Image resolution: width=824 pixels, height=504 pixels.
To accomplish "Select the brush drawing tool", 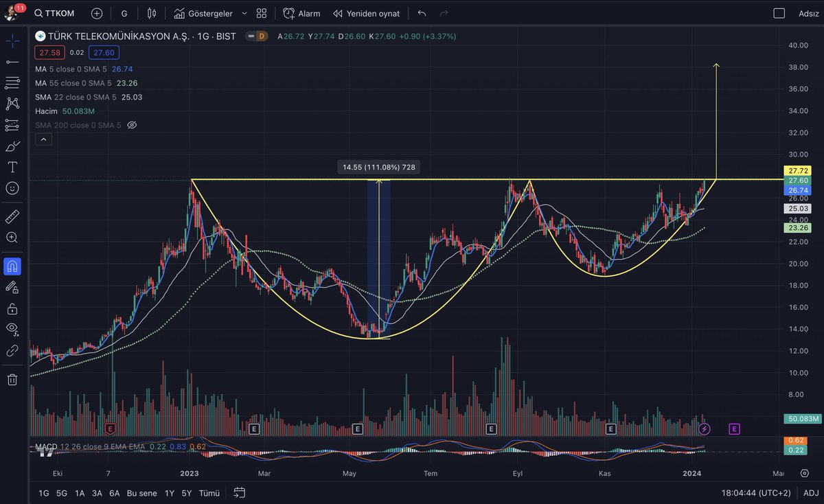I will click(12, 146).
